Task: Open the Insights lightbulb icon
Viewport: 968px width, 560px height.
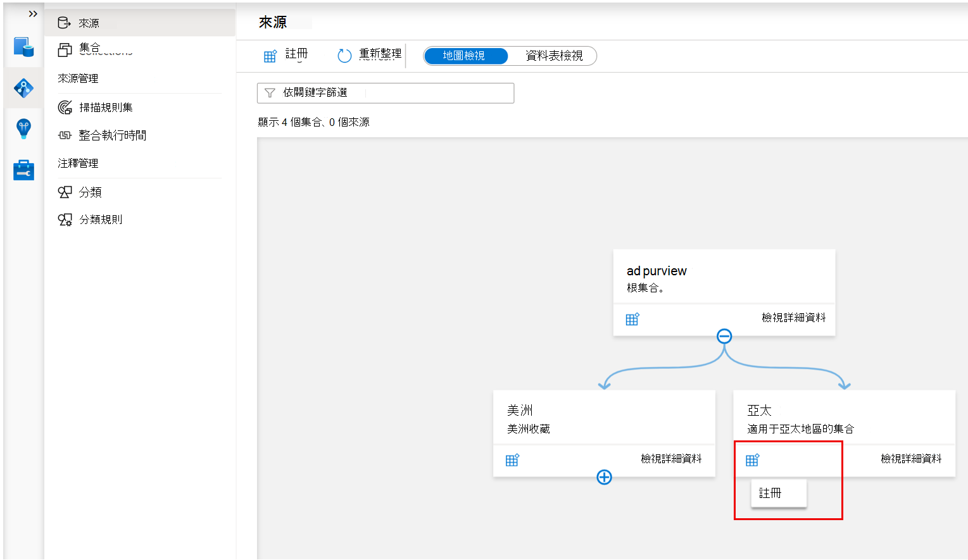Action: pyautogui.click(x=23, y=128)
